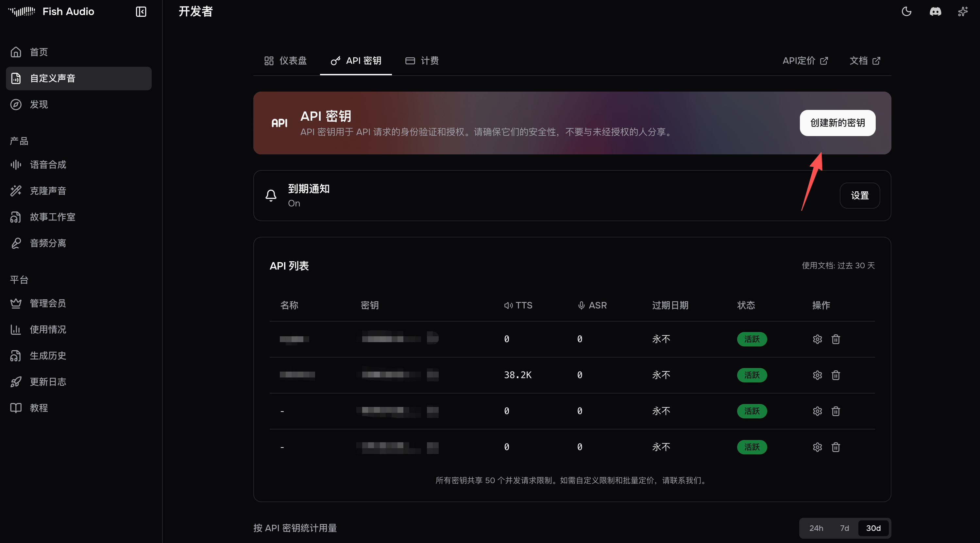Screen dimensions: 980x543
Task: Delete the first API key row
Action: (836, 339)
